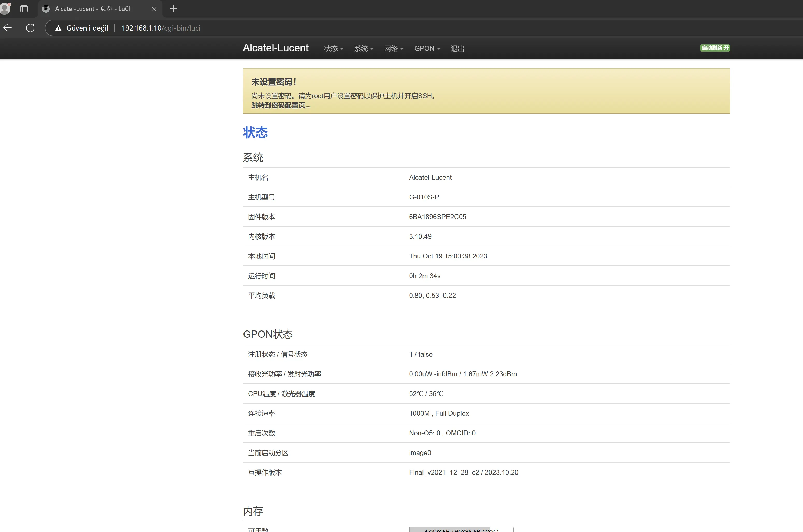The width and height of the screenshot is (803, 532).
Task: Select link speed 1000M , Full Duplex
Action: 439,413
